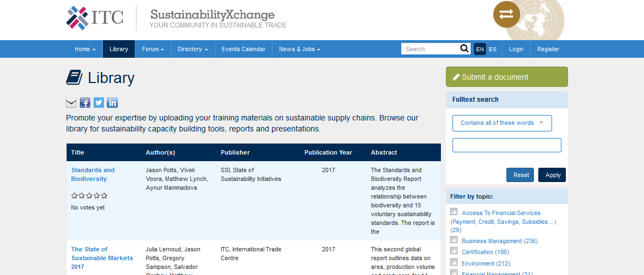Open the Home dropdown menu

(x=85, y=49)
